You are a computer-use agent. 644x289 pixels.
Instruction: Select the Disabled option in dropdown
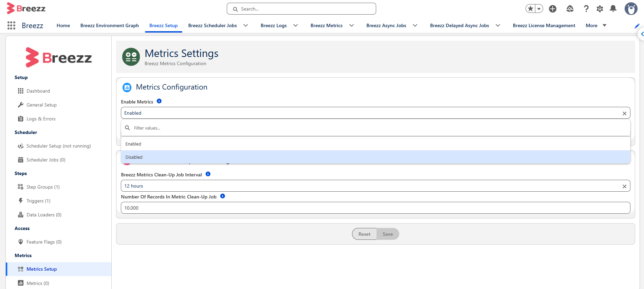[x=375, y=157]
